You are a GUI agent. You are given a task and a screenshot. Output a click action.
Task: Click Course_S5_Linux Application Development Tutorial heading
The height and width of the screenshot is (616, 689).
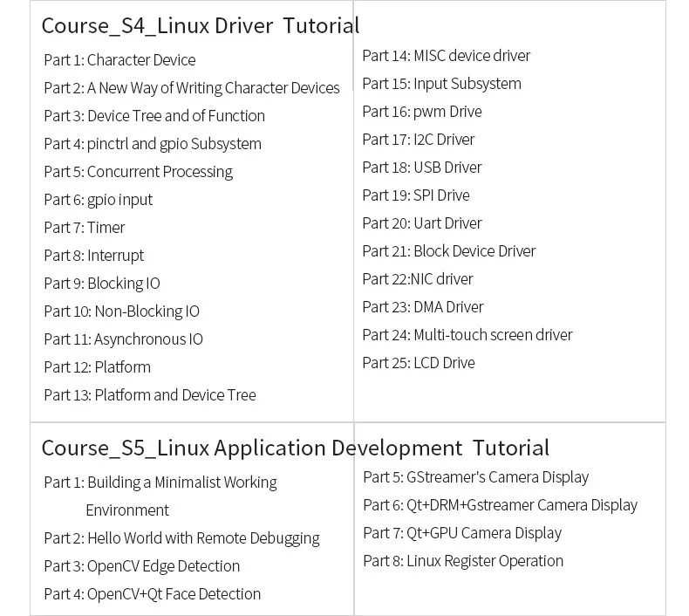point(295,448)
